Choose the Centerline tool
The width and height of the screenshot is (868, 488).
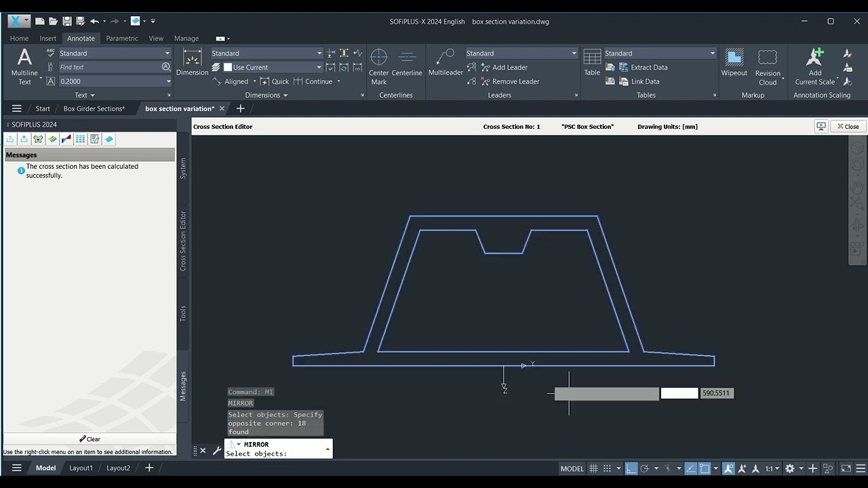click(407, 62)
